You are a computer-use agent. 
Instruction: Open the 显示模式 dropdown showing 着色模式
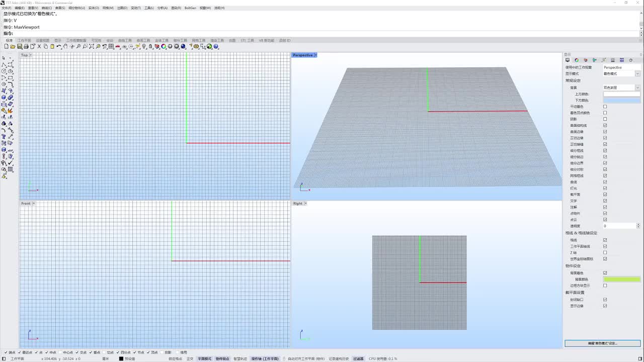(x=621, y=73)
